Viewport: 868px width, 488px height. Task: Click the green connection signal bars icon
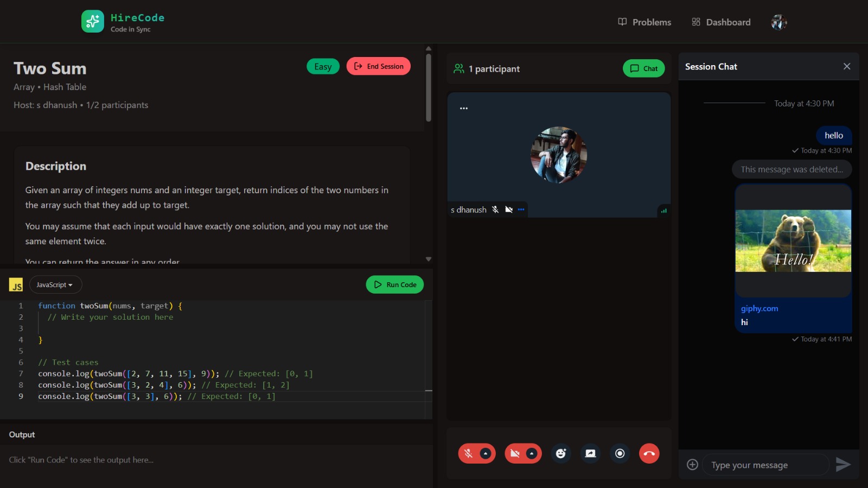664,211
